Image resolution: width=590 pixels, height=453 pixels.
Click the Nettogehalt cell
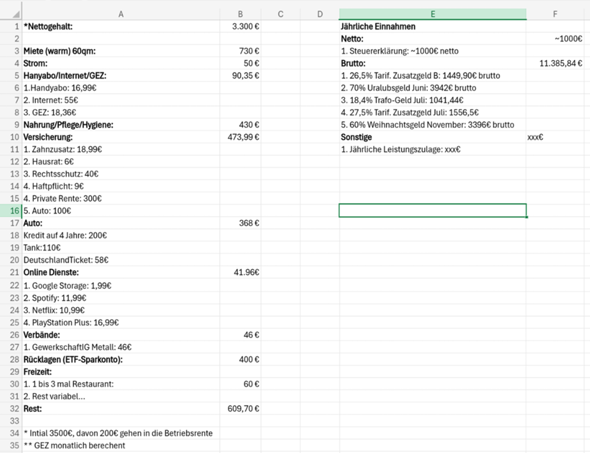[x=121, y=26]
